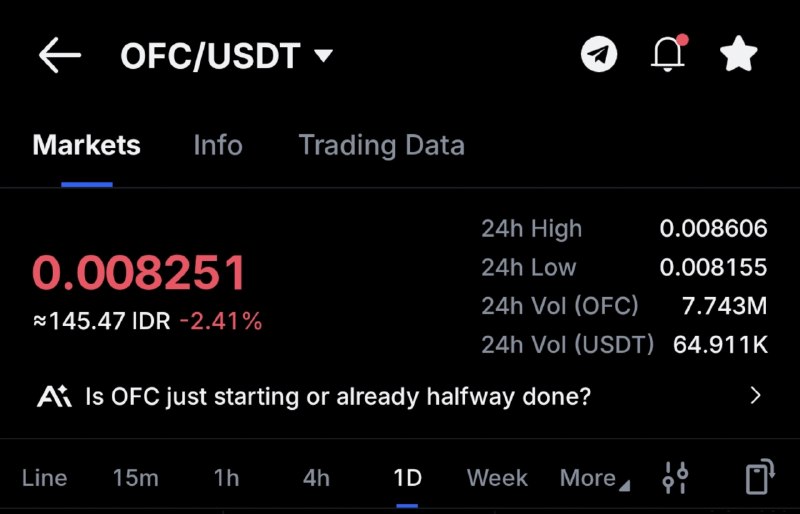Tap the AI insights icon

pos(54,396)
